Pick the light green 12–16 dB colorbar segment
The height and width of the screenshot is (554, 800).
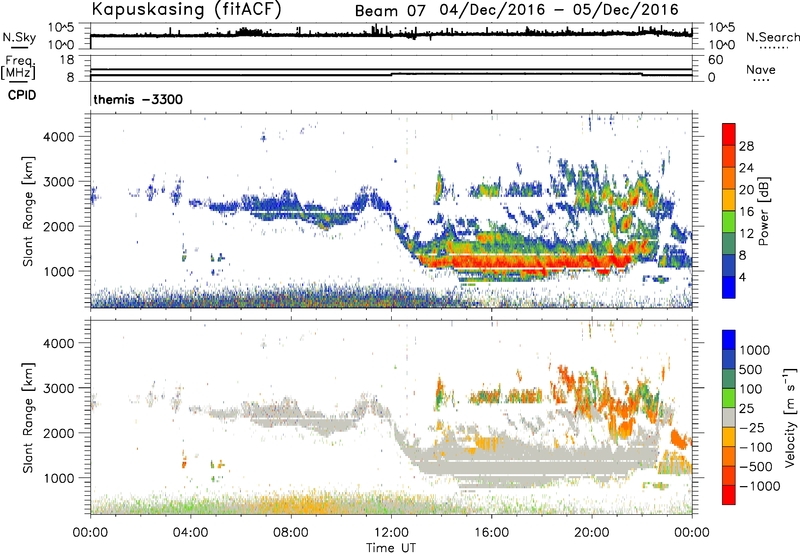729,221
